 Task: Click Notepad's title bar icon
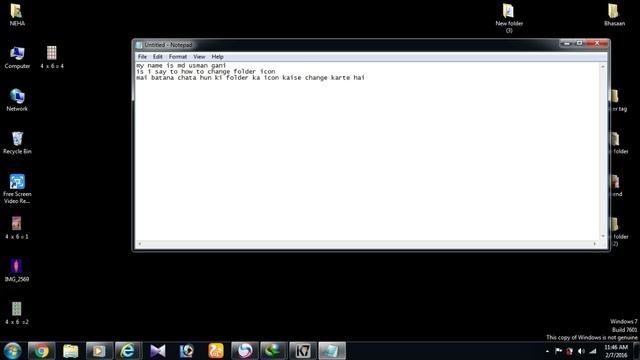pyautogui.click(x=139, y=45)
